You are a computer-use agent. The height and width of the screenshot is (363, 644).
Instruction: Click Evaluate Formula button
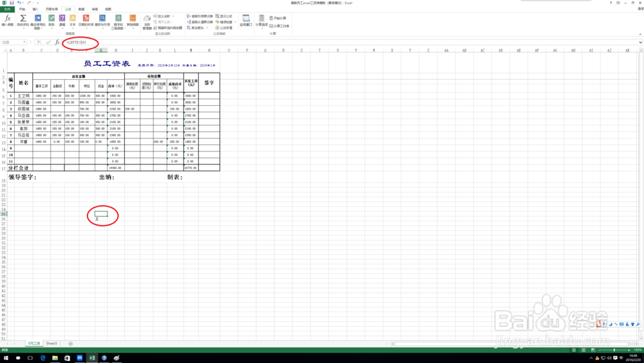[x=224, y=28]
